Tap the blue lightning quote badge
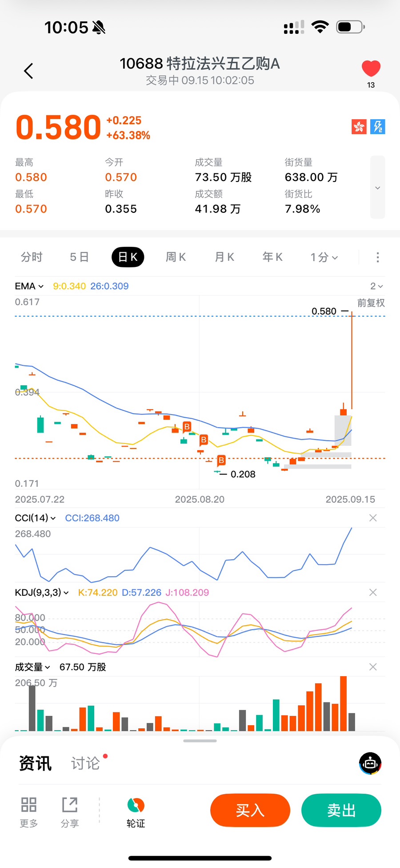400x868 pixels. click(x=378, y=127)
